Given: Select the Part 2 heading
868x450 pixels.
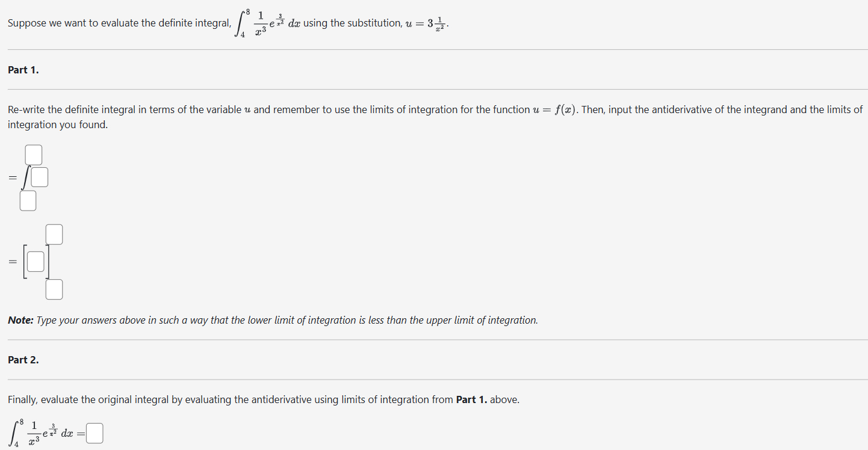Looking at the screenshot, I should point(22,359).
